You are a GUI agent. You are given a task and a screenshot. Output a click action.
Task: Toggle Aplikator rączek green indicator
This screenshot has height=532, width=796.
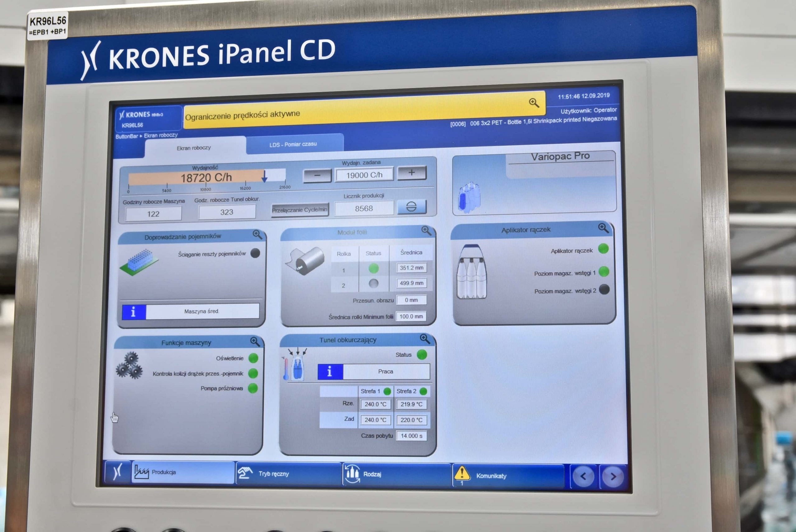[x=603, y=249]
